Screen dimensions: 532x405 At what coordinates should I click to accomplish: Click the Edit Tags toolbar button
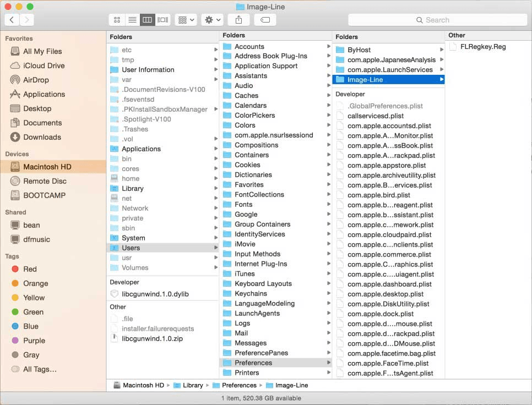pos(265,20)
